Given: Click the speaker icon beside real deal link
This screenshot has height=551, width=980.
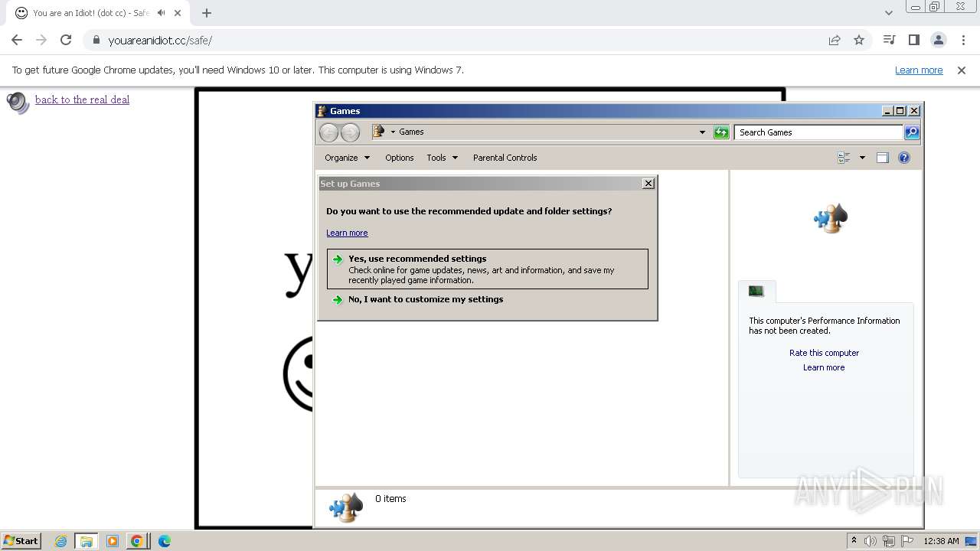Looking at the screenshot, I should [18, 103].
